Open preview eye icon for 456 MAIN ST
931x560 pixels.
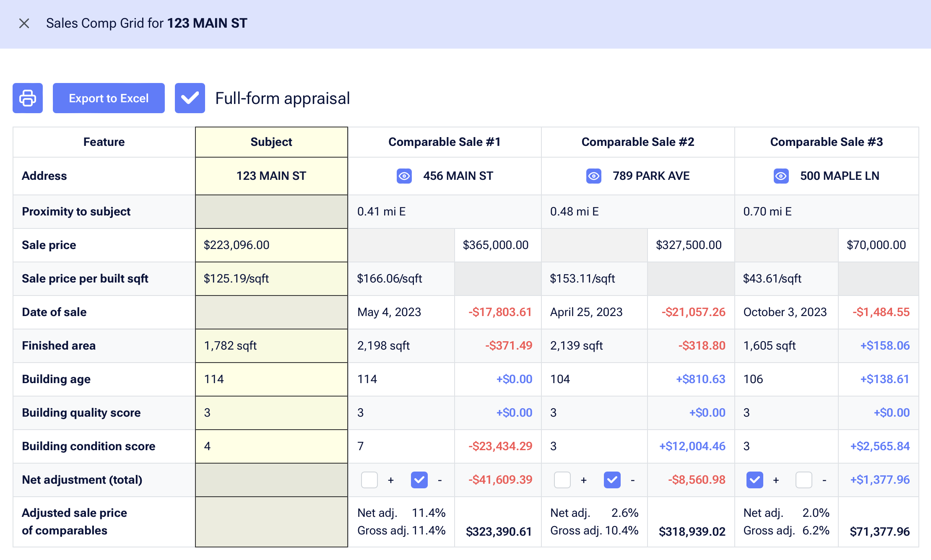point(404,176)
